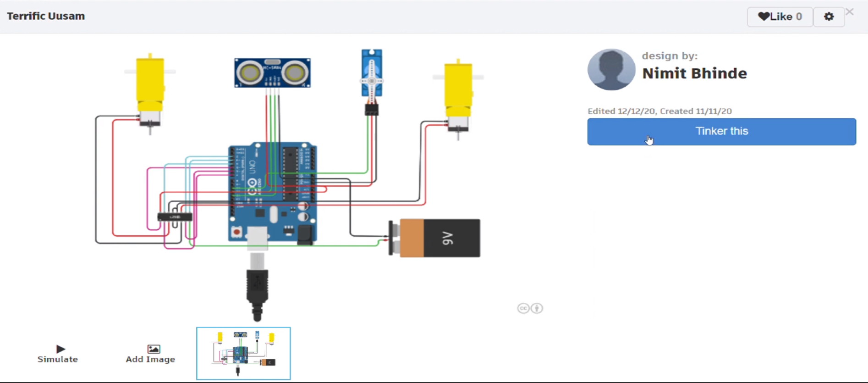The height and width of the screenshot is (383, 868).
Task: Select the blue micro servo motor
Action: pos(372,73)
